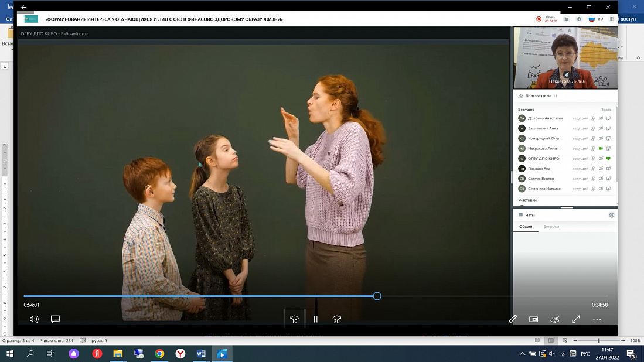The width and height of the screenshot is (644, 362).
Task: Open the Windows notification center
Action: (632, 354)
